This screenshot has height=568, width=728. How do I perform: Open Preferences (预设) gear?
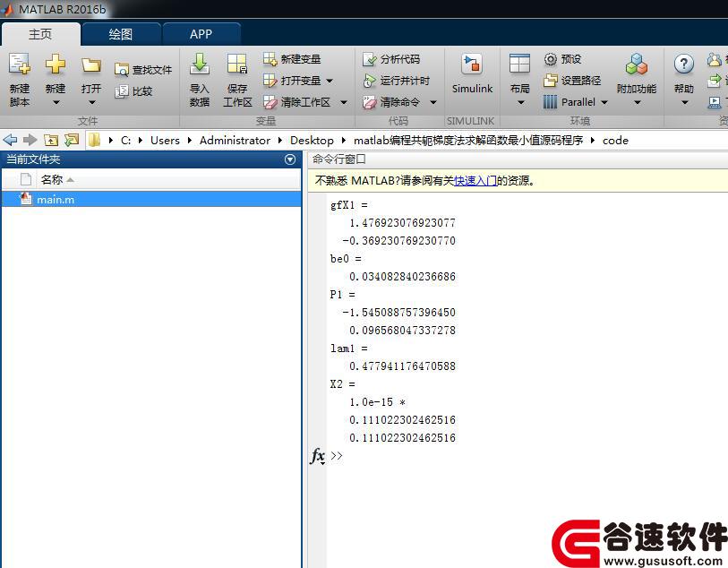562,59
